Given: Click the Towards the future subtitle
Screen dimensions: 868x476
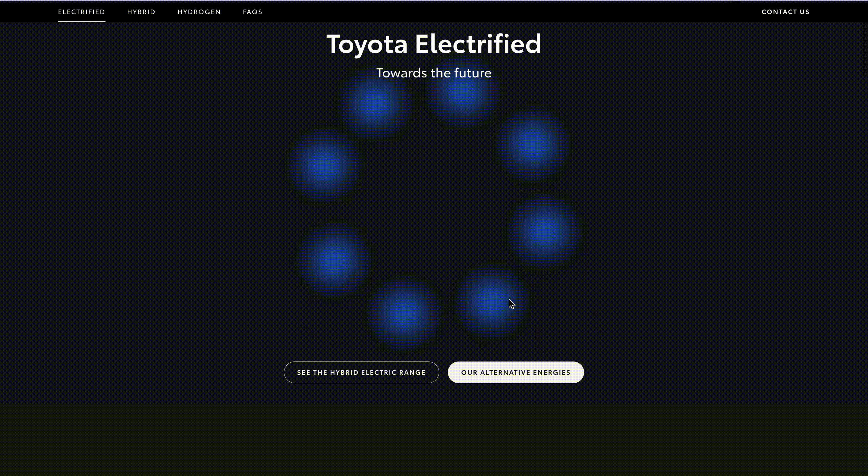Looking at the screenshot, I should pos(434,73).
